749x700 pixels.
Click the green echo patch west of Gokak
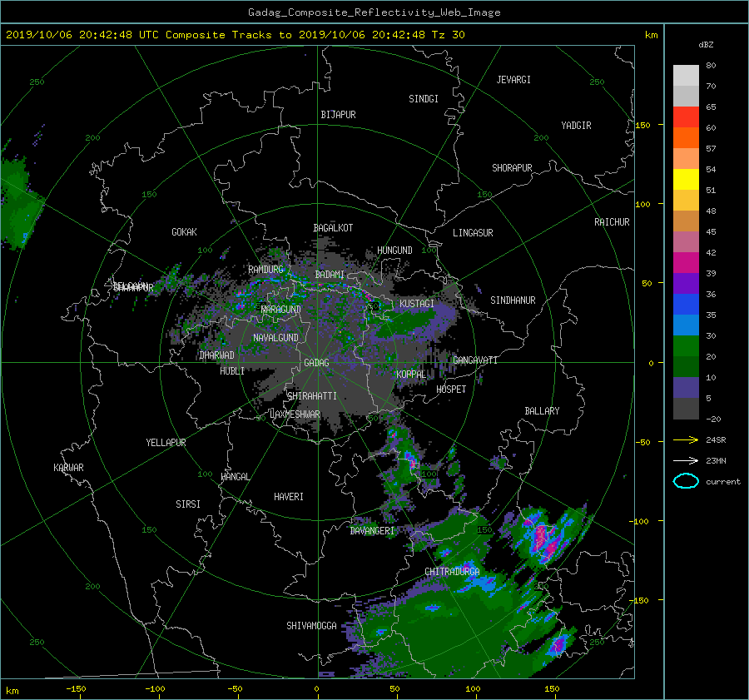19,206
